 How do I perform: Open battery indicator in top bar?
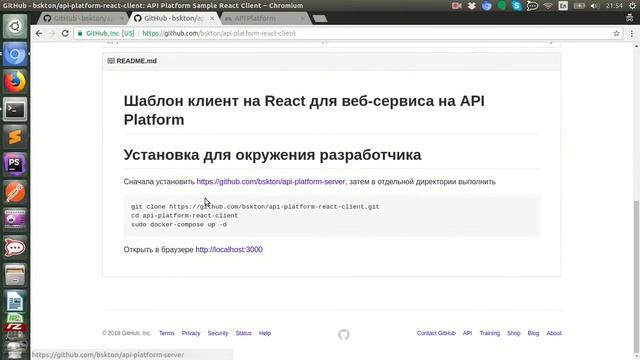click(579, 6)
